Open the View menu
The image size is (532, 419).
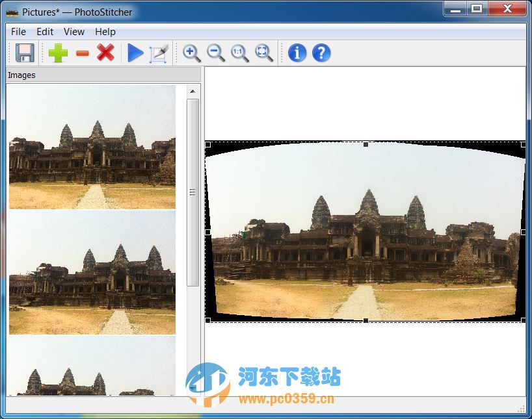(x=73, y=31)
